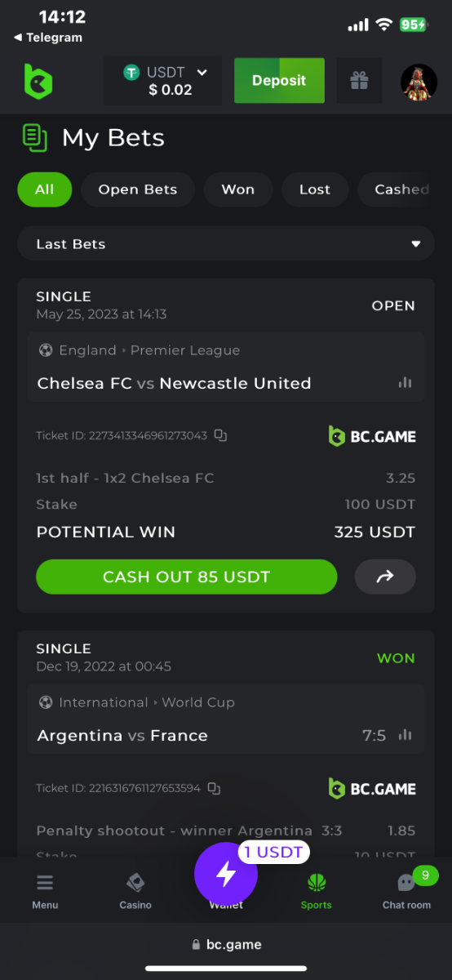
Task: Open stats chart for Argentina vs France
Action: 405,735
